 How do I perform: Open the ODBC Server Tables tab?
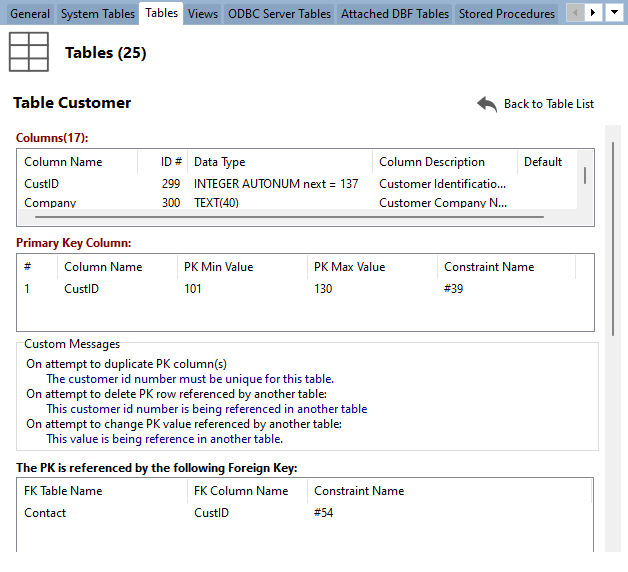(x=280, y=14)
